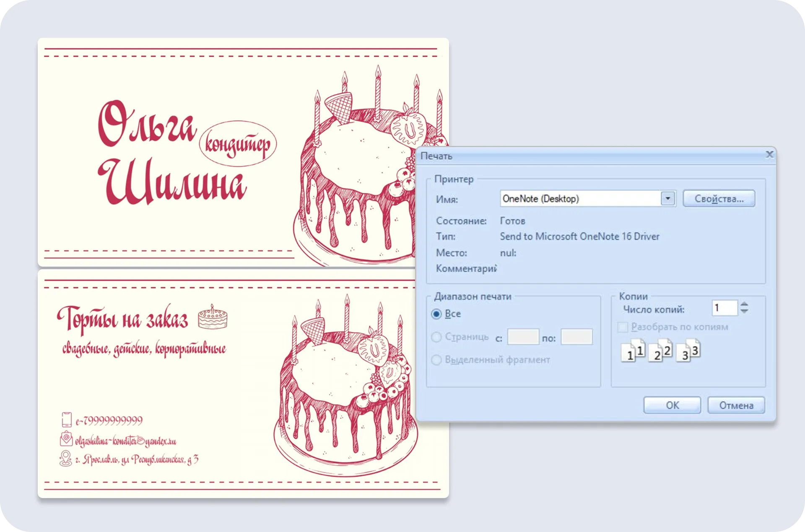Click 'свадебные, детские, корпоративные' subtitle
805x532 pixels.
pyautogui.click(x=144, y=349)
